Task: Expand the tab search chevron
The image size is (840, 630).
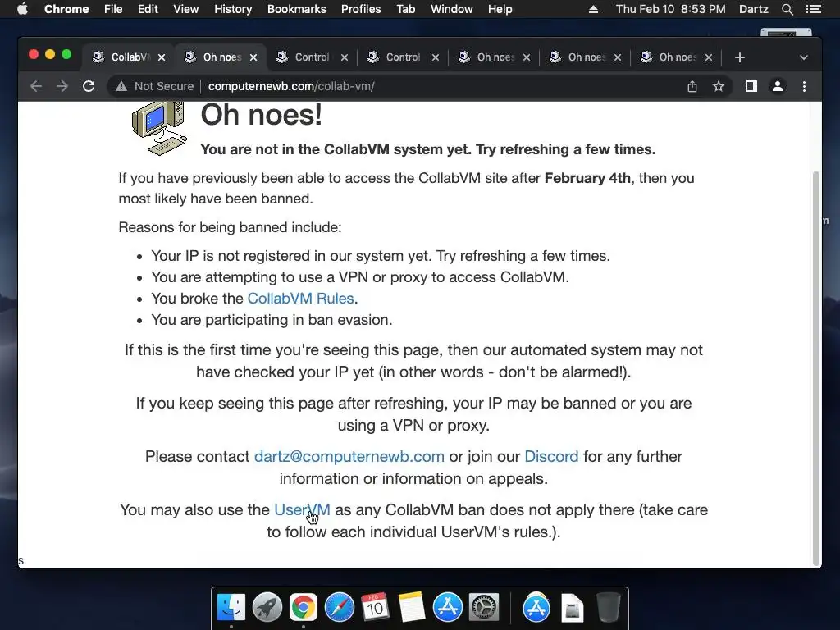Action: [x=804, y=57]
